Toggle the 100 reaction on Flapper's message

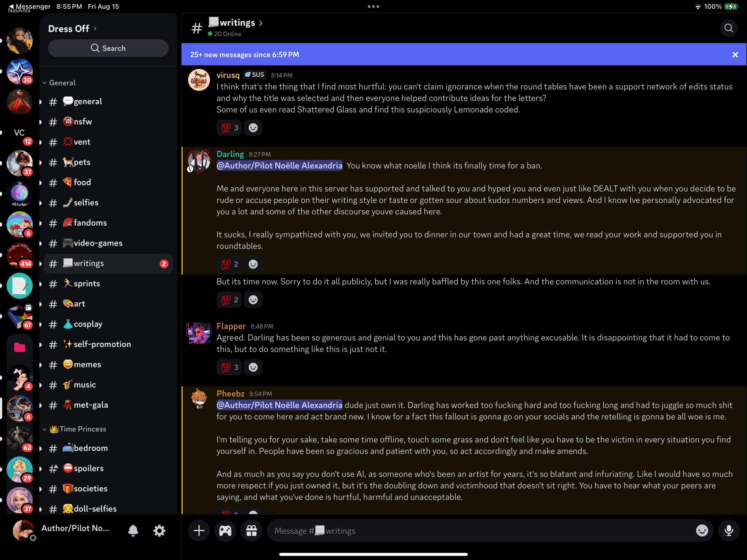point(229,367)
